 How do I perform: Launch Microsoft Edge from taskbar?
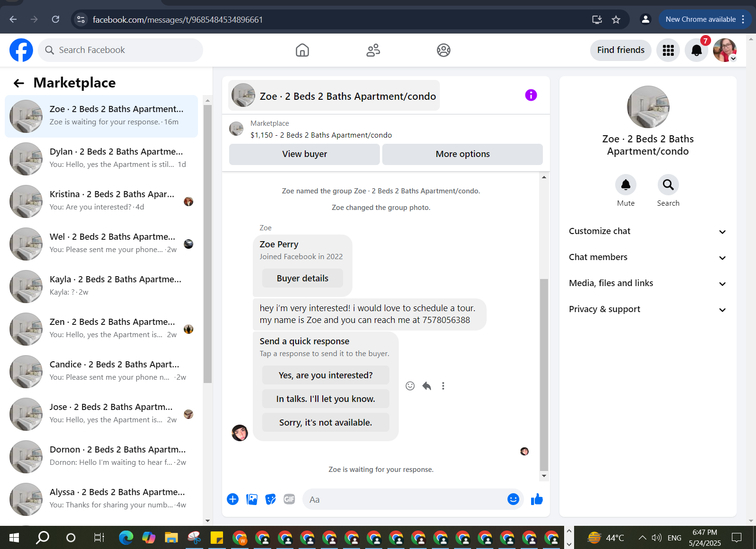coord(126,538)
